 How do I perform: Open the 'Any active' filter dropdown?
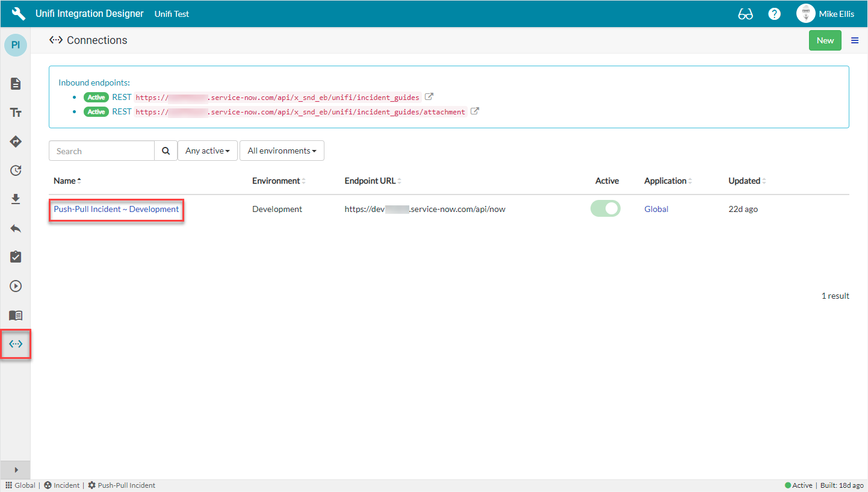click(x=207, y=151)
